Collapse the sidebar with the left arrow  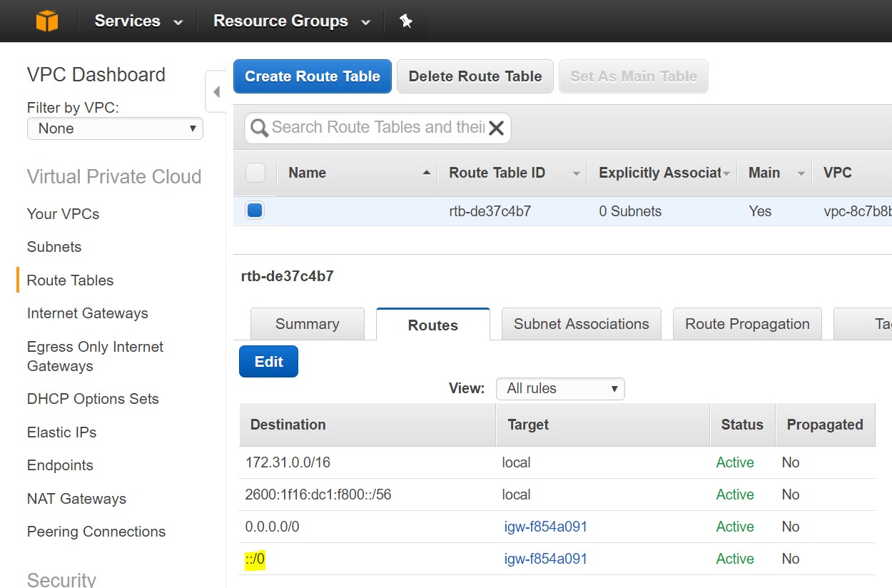coord(216,92)
